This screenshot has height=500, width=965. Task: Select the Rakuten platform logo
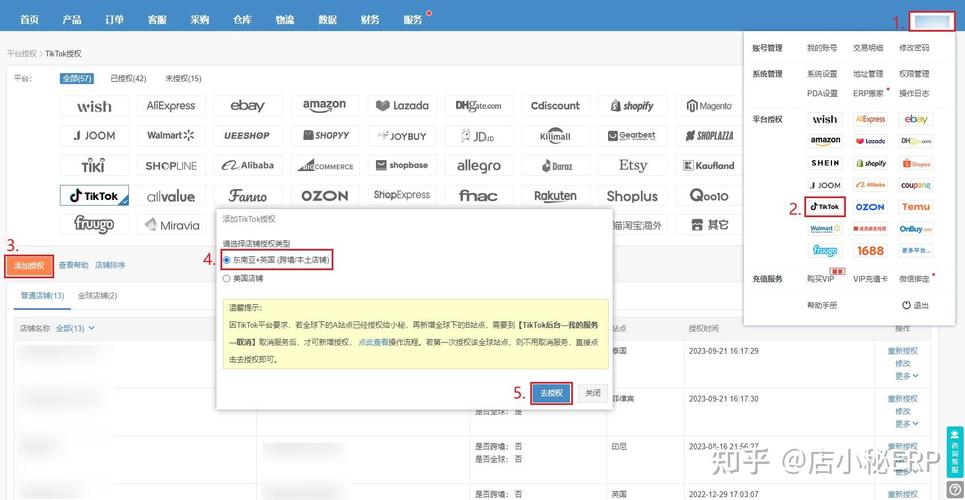coord(555,196)
